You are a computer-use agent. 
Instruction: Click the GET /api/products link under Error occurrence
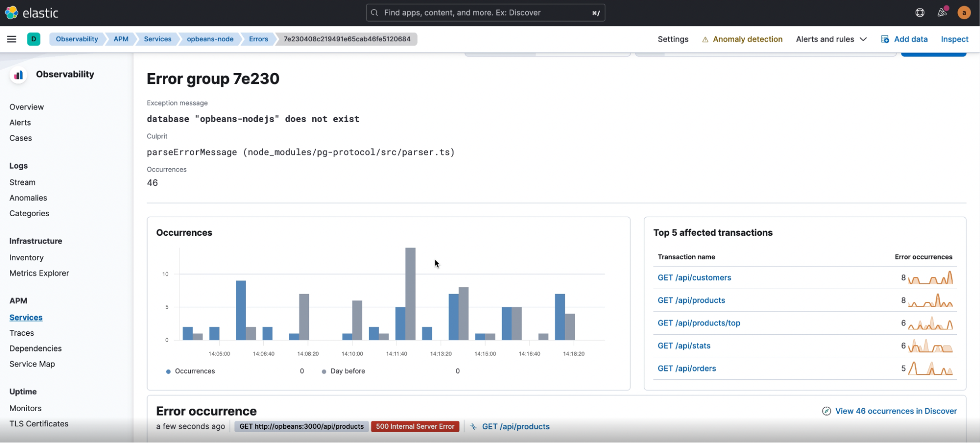pyautogui.click(x=516, y=427)
